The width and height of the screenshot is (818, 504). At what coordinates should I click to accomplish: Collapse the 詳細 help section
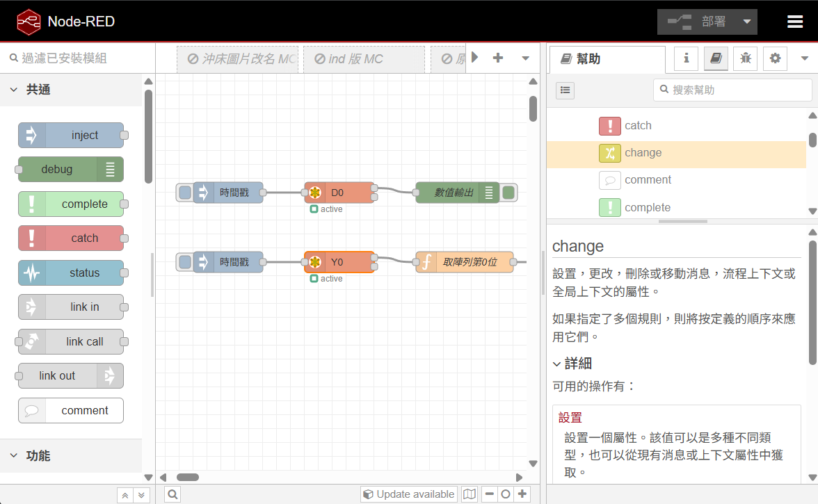point(557,364)
